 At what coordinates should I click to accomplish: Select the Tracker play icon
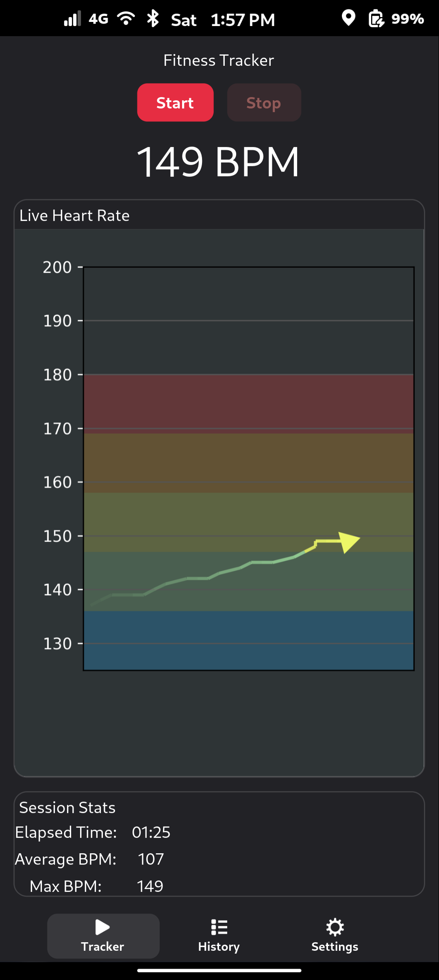[x=102, y=927]
